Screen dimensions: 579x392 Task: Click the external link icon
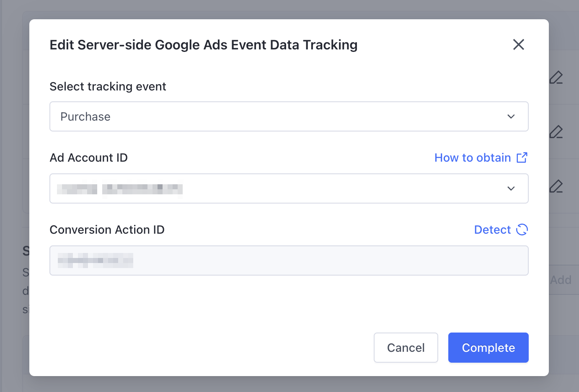pyautogui.click(x=522, y=157)
